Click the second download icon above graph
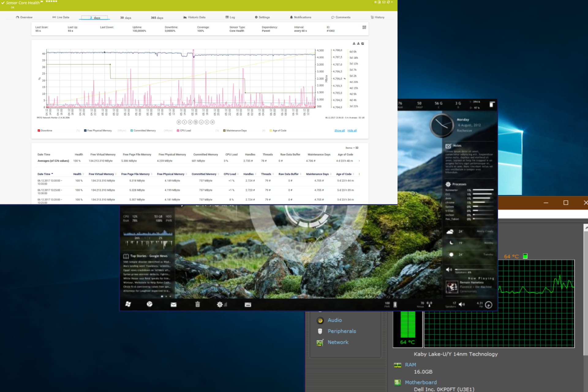 (358, 43)
